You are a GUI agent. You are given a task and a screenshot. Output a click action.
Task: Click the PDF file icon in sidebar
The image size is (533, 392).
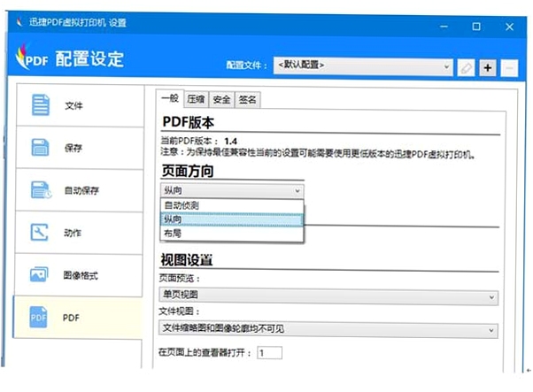[x=38, y=317]
